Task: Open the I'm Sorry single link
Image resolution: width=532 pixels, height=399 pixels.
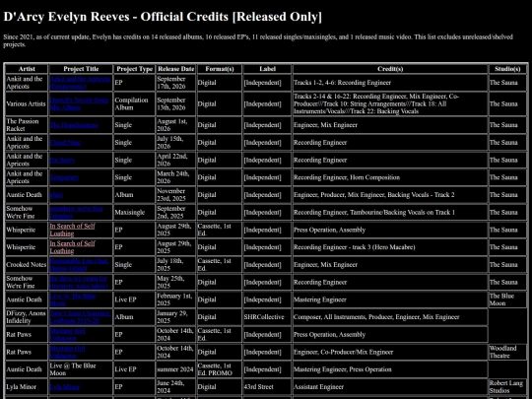Action: click(62, 161)
